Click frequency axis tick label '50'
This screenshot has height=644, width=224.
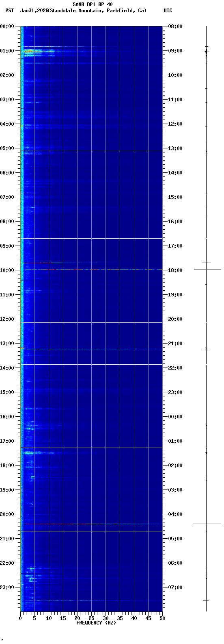point(162,618)
